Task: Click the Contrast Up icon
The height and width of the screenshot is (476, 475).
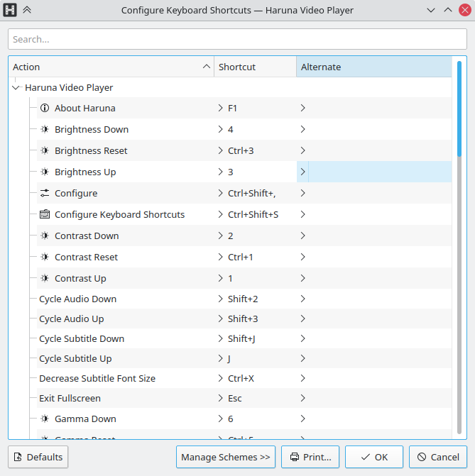Action: pyautogui.click(x=45, y=279)
